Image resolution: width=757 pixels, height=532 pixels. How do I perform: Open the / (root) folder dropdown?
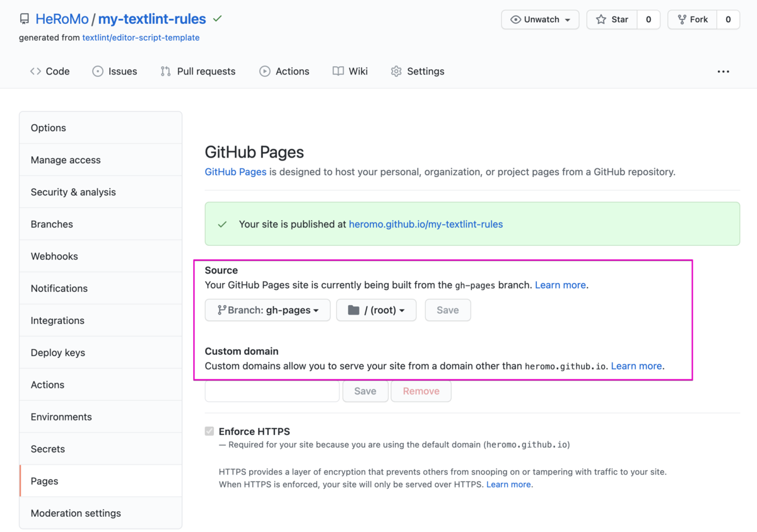coord(376,309)
